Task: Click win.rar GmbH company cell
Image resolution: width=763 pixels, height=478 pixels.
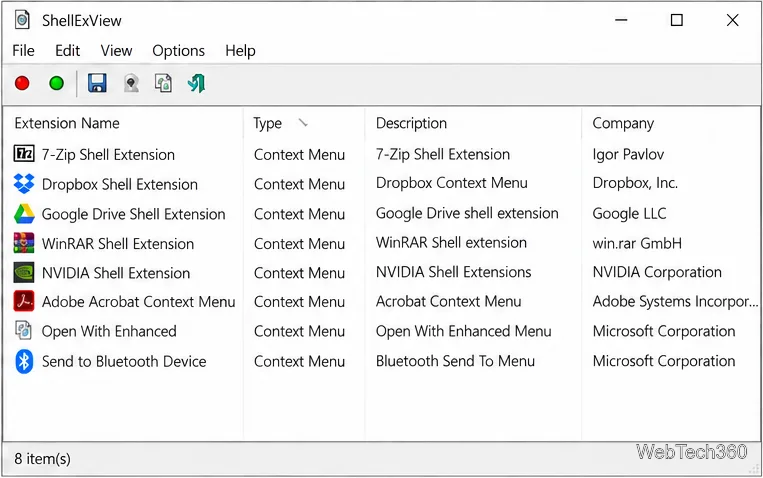Action: [637, 243]
